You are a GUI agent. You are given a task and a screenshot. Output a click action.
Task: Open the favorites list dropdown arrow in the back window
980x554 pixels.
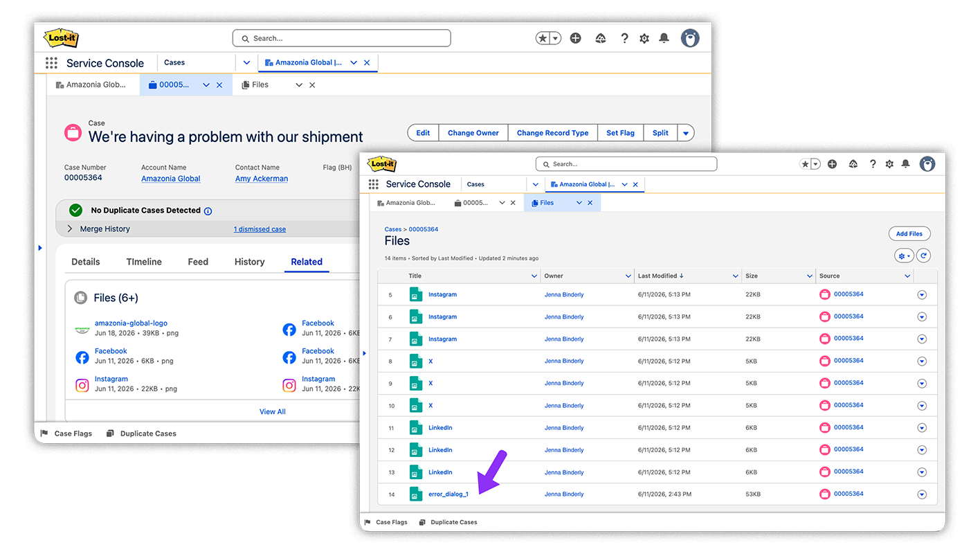click(x=555, y=38)
